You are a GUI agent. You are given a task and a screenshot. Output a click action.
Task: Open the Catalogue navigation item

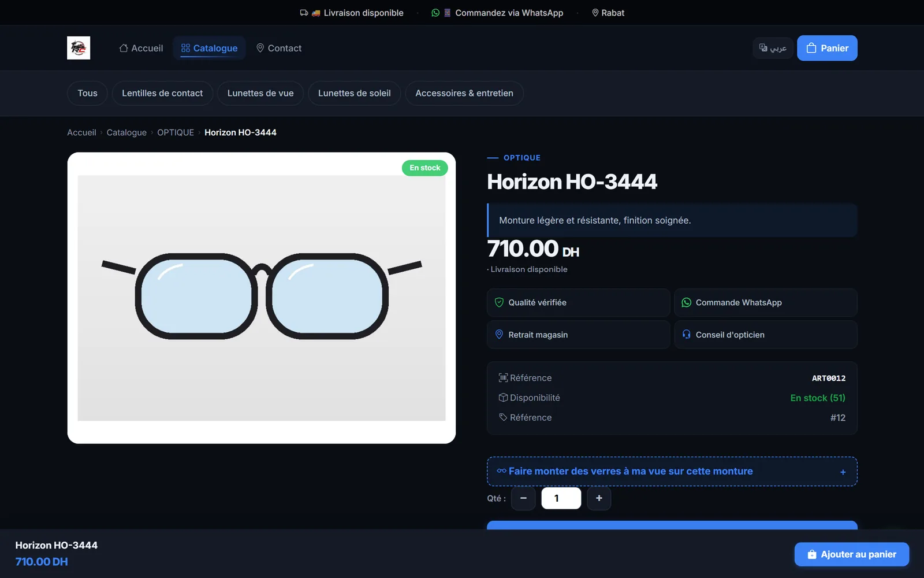(x=209, y=48)
